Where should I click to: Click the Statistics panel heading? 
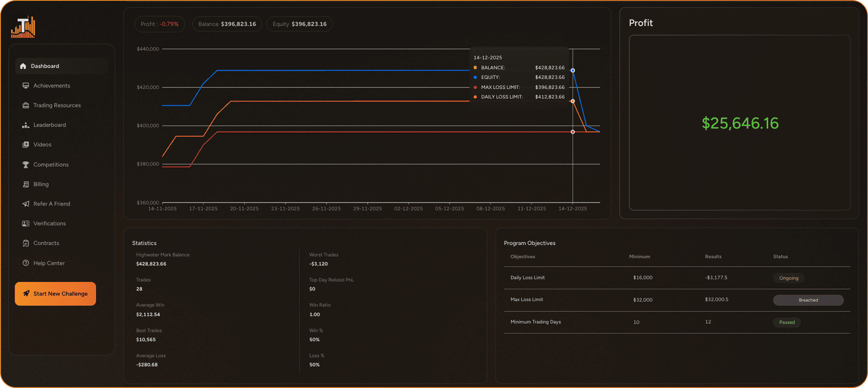[144, 243]
